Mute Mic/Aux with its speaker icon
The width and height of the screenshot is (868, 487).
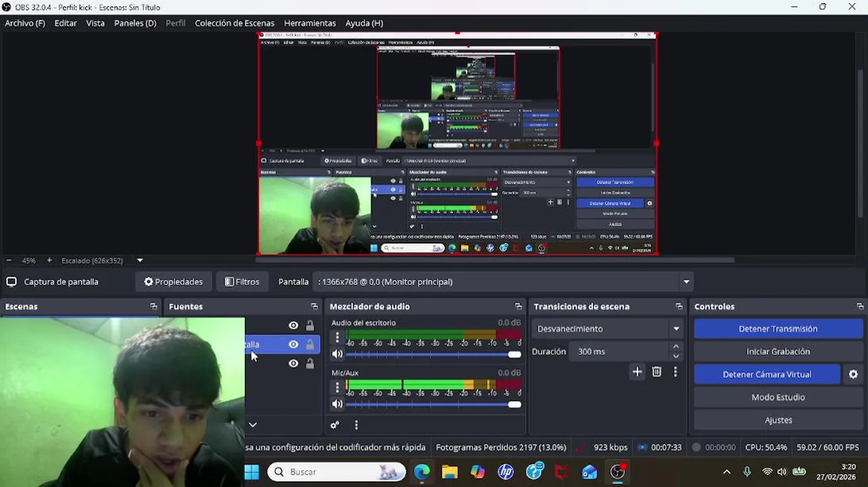pos(337,404)
